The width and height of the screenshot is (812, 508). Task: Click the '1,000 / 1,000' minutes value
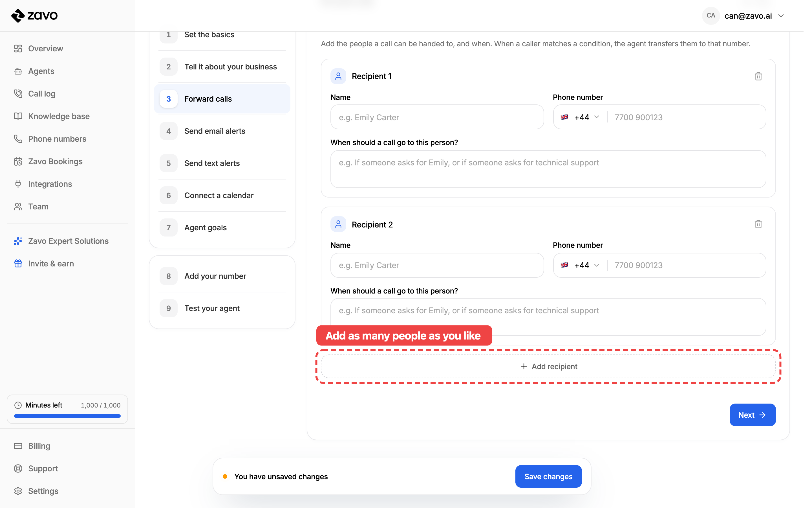pos(101,405)
